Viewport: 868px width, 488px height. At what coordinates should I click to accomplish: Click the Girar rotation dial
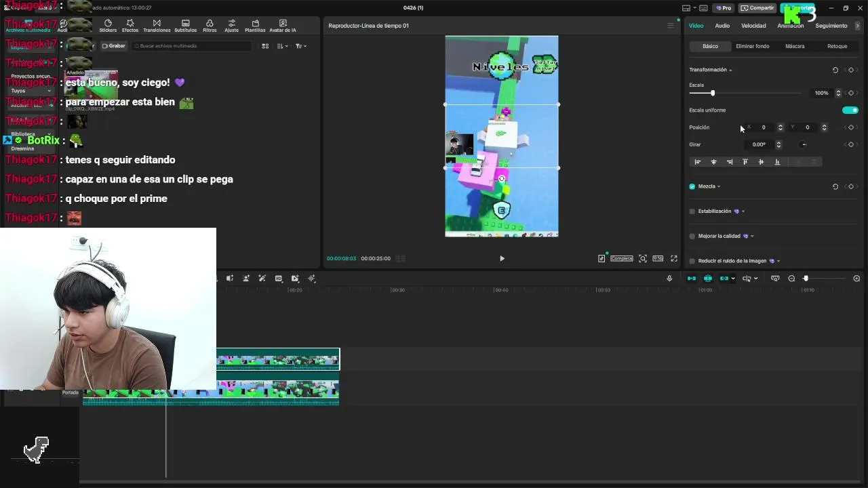[x=804, y=144]
